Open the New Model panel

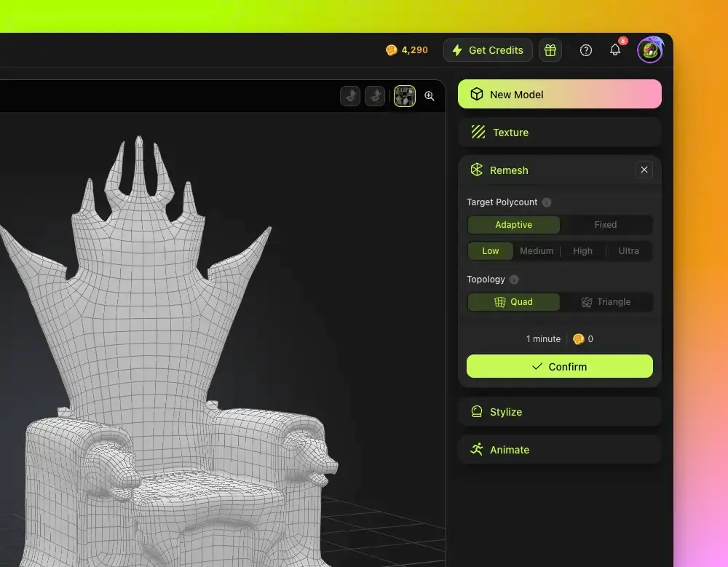tap(559, 94)
